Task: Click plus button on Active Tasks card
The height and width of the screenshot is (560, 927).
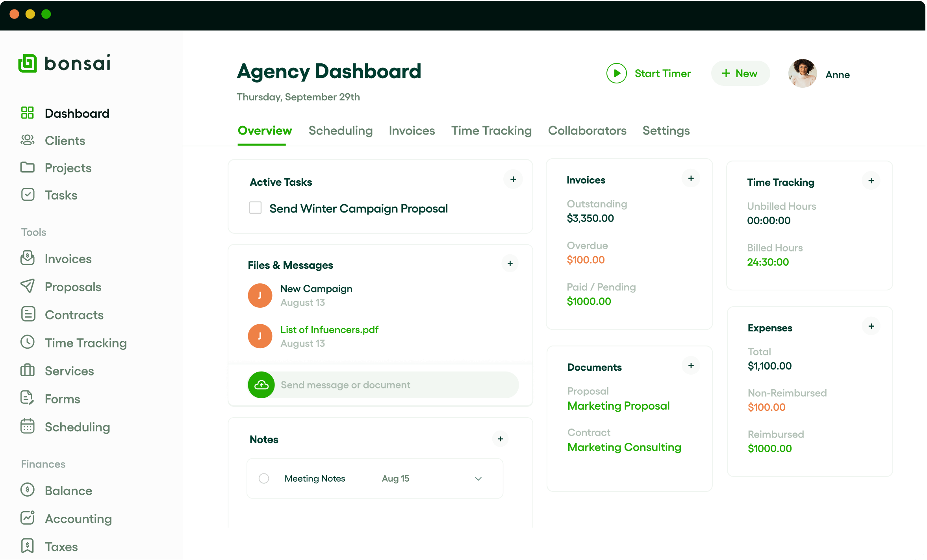Action: (513, 179)
